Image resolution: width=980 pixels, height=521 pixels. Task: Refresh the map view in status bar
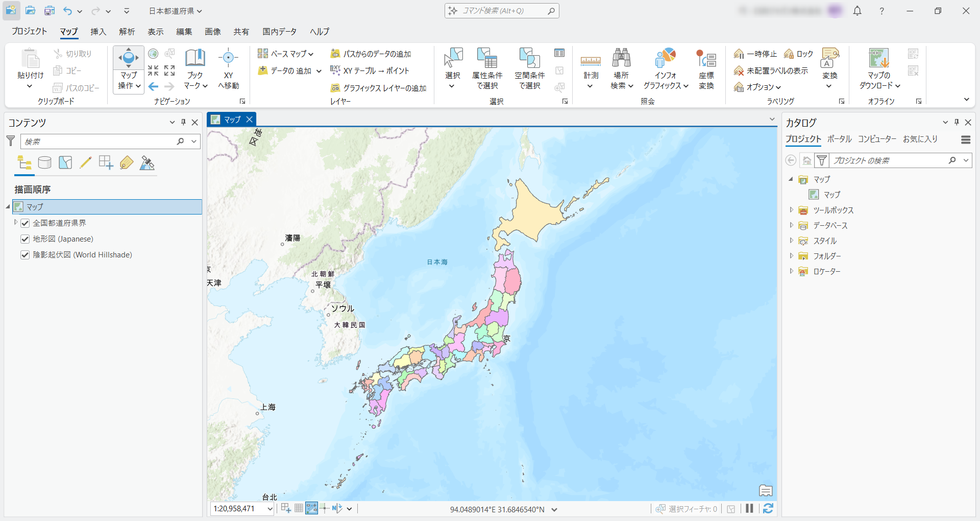click(x=768, y=508)
